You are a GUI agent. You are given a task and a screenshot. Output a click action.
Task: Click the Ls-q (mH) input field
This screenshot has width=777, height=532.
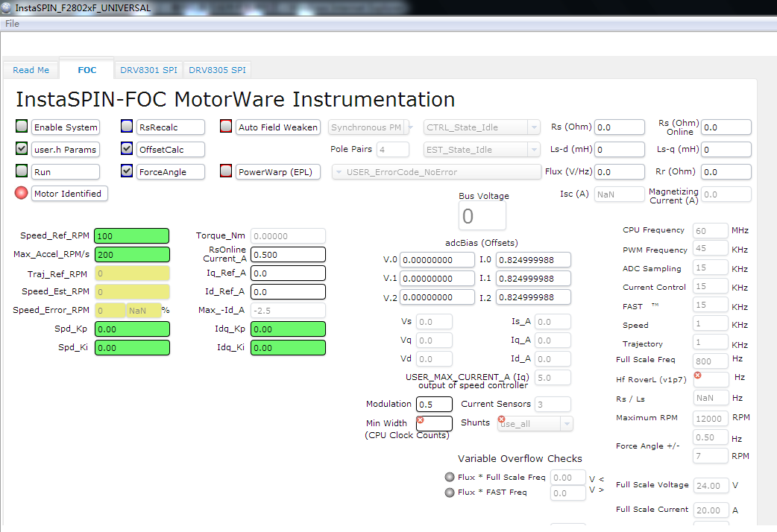pos(726,150)
